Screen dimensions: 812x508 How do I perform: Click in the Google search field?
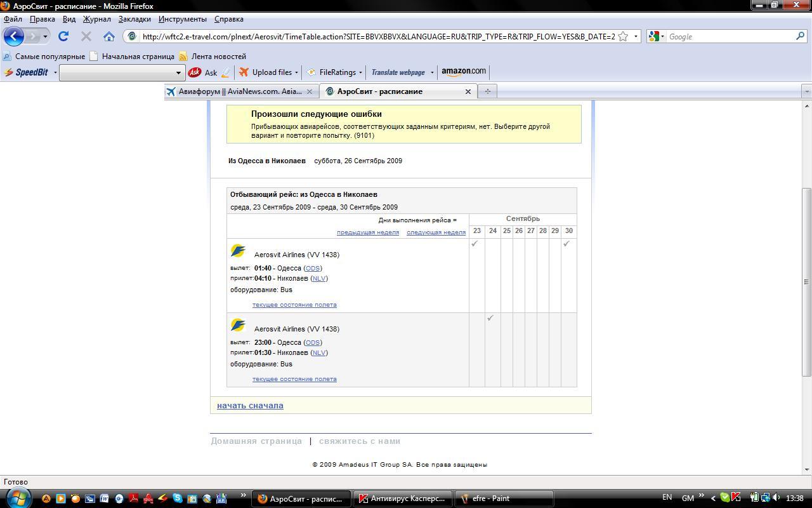pyautogui.click(x=730, y=37)
